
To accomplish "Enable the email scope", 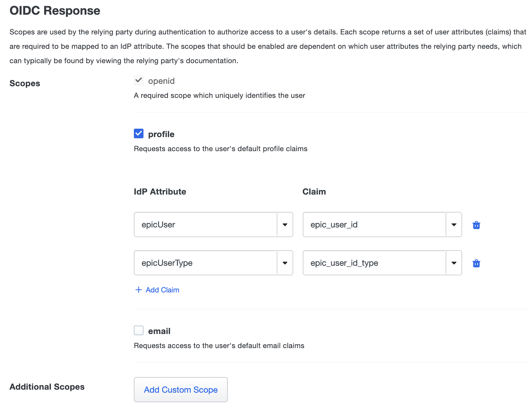I will tap(138, 330).
